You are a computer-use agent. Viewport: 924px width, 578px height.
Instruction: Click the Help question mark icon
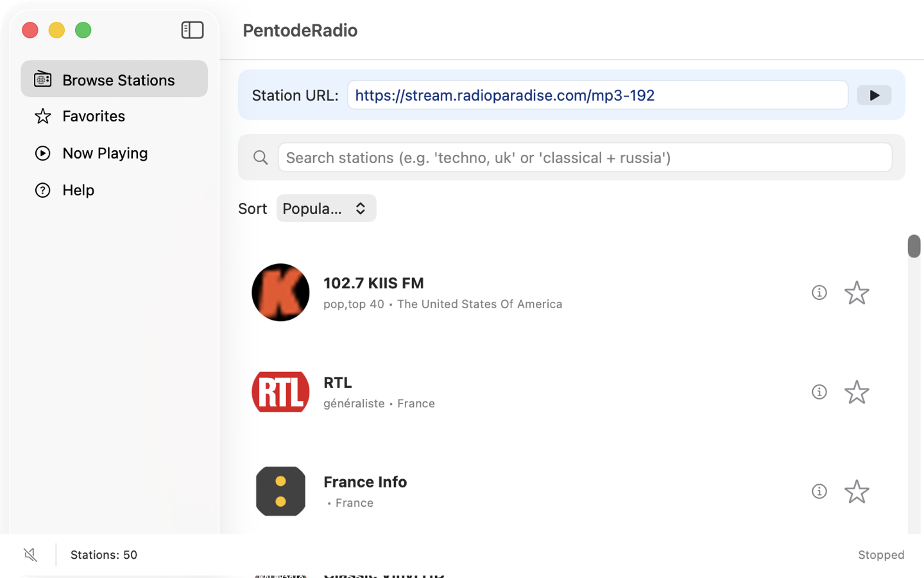tap(43, 190)
